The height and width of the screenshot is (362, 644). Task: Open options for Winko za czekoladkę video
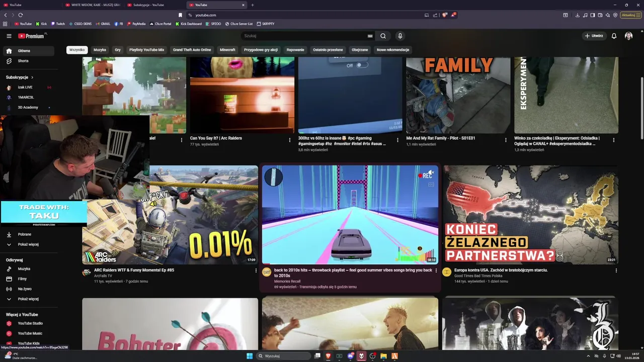pyautogui.click(x=614, y=140)
